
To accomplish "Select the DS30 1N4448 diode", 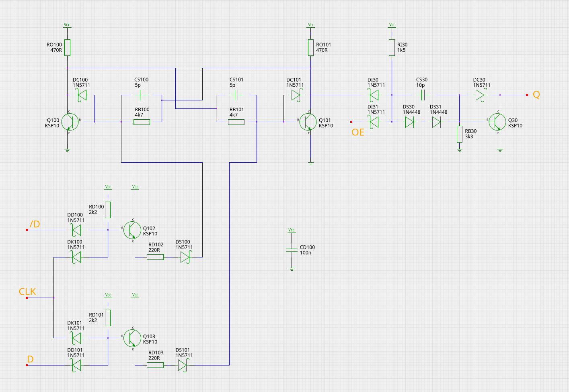I will (x=409, y=122).
